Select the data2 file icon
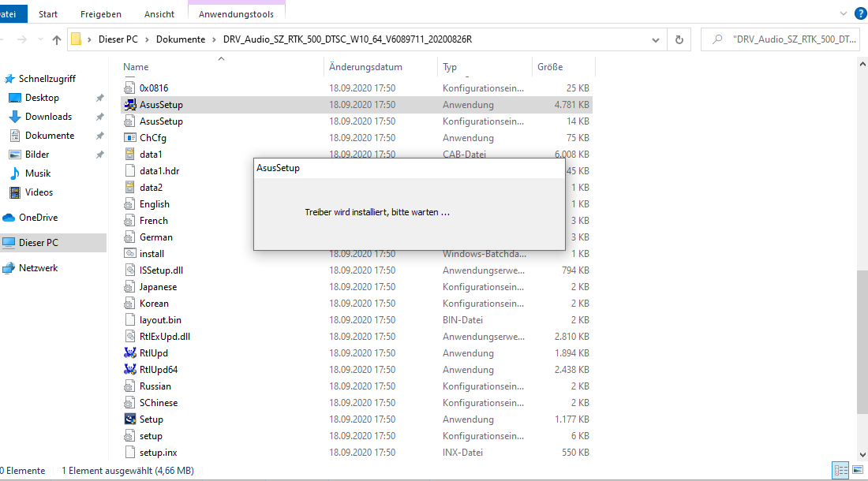 click(x=130, y=188)
